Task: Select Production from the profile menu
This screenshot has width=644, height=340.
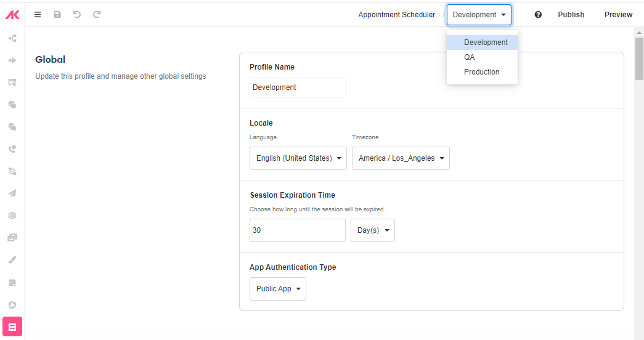Action: pos(482,72)
